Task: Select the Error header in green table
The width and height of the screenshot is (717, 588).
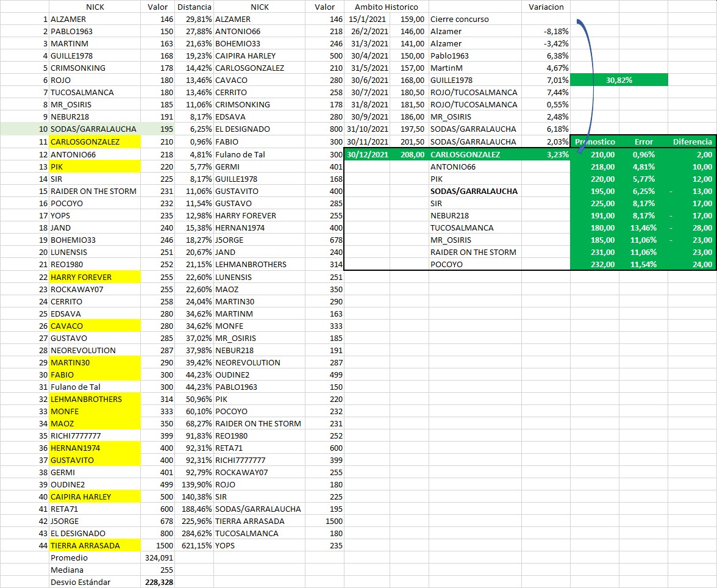Action: (x=643, y=142)
